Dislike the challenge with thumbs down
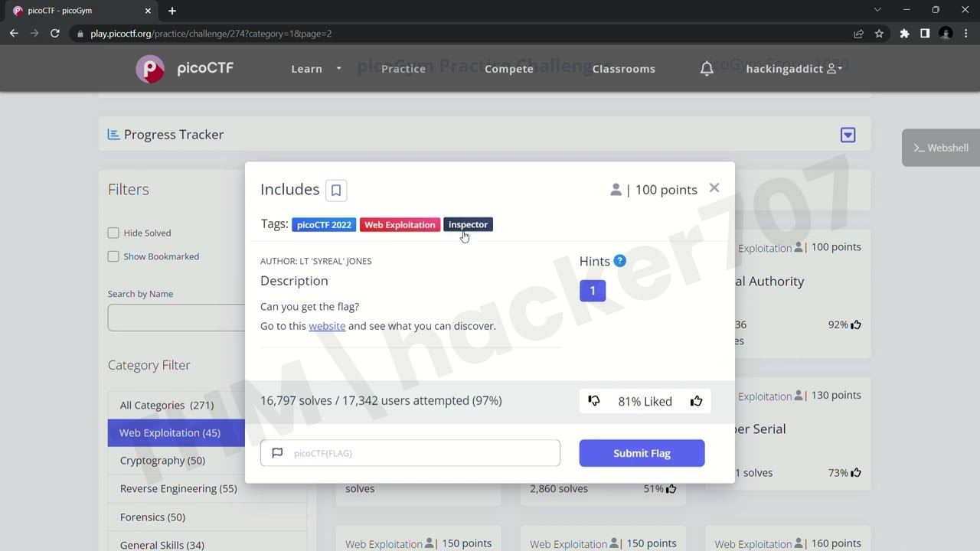980x551 pixels. tap(594, 401)
